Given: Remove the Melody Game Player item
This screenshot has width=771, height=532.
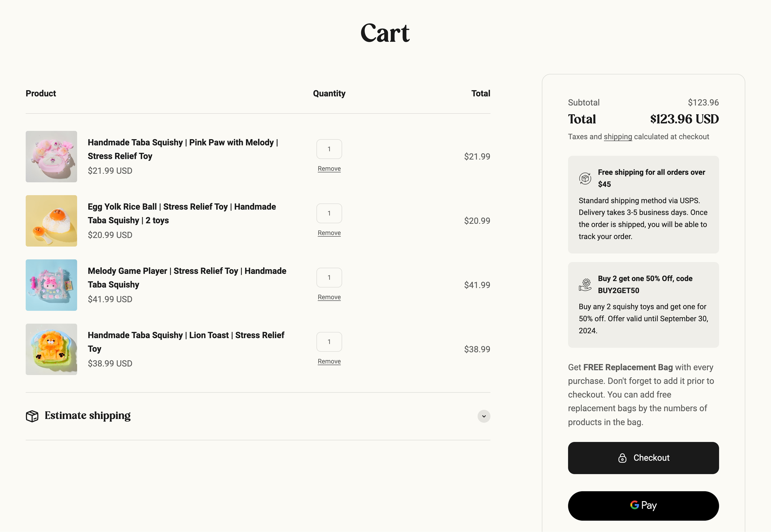Looking at the screenshot, I should (x=329, y=297).
